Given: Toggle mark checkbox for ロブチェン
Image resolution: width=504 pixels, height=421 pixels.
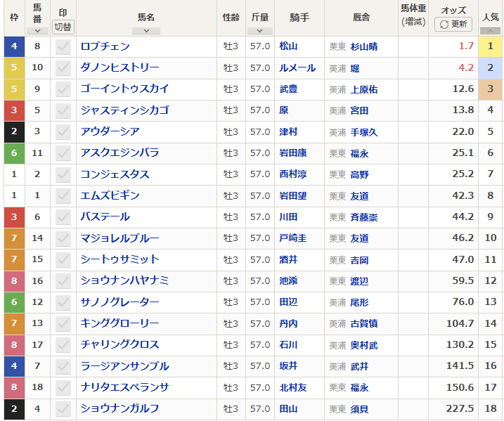Looking at the screenshot, I should pos(63,46).
